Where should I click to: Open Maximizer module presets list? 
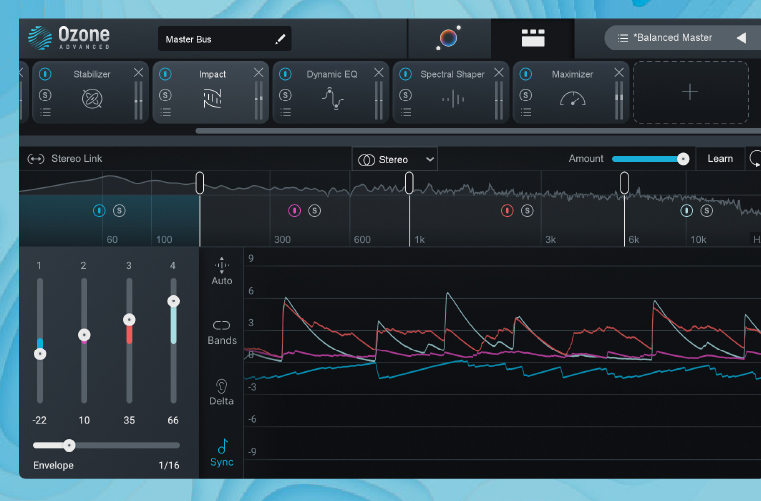(x=526, y=113)
